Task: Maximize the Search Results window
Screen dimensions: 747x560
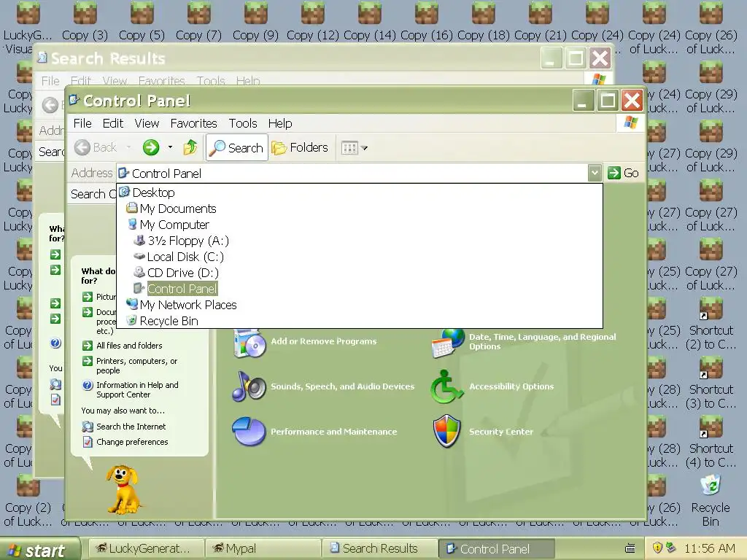Action: tap(576, 58)
